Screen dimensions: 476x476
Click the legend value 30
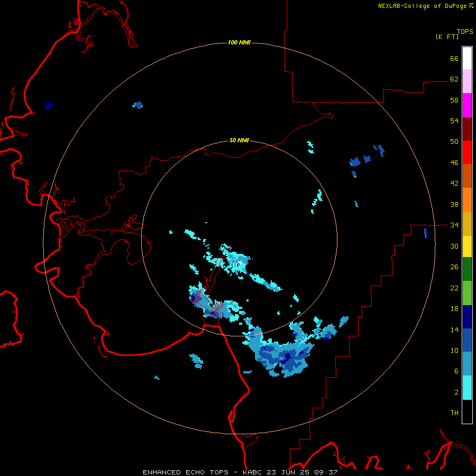click(454, 246)
